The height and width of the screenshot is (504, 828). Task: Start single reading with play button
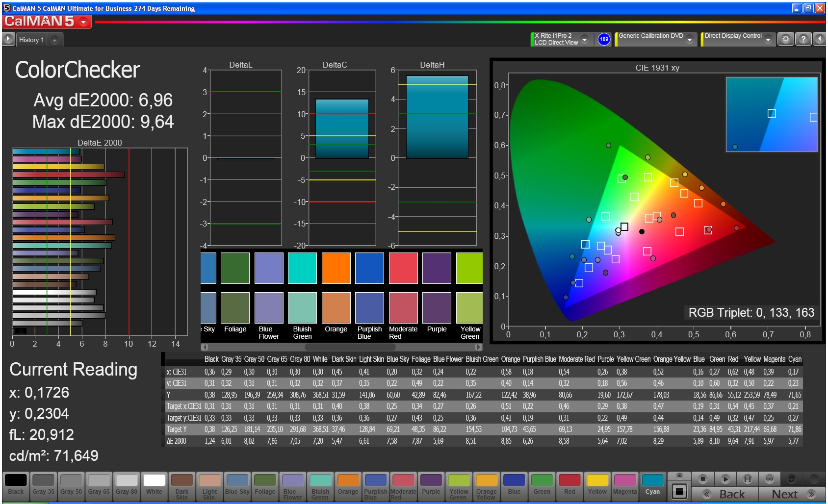point(725,479)
